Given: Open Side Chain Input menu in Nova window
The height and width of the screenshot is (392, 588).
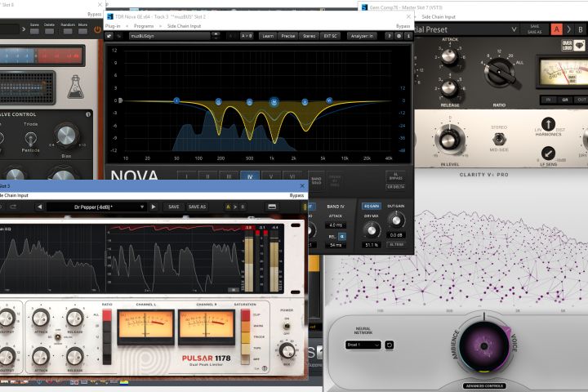Looking at the screenshot, I should coord(184,26).
